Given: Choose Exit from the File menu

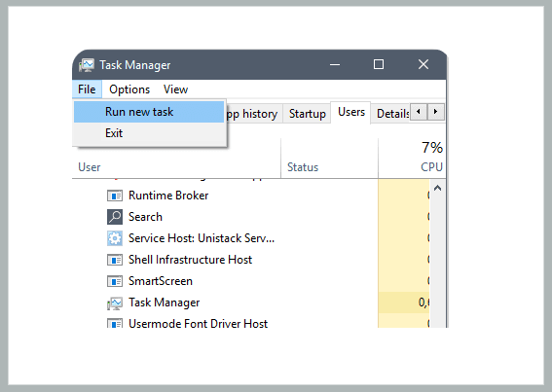Looking at the screenshot, I should 149,133.
